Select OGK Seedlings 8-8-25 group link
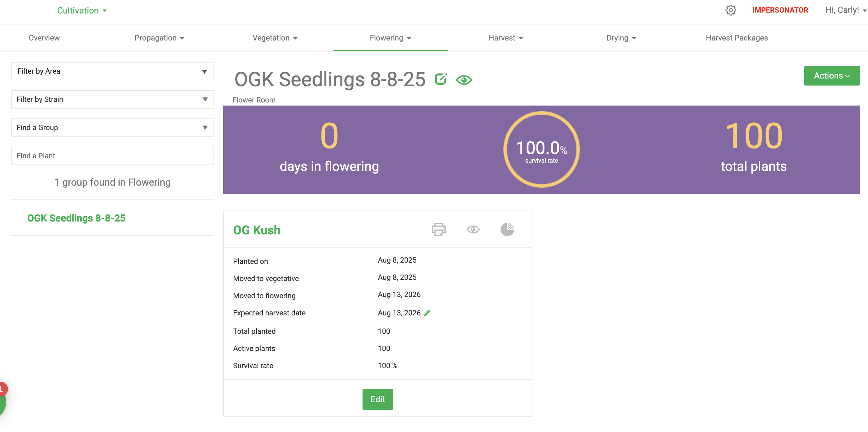868x432 pixels. pos(76,218)
